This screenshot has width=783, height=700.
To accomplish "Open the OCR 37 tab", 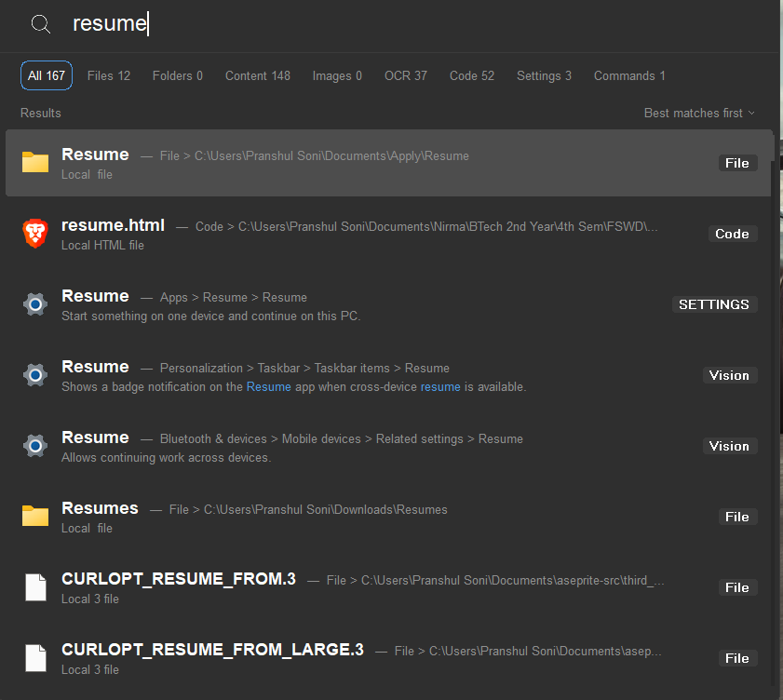I will pos(406,76).
